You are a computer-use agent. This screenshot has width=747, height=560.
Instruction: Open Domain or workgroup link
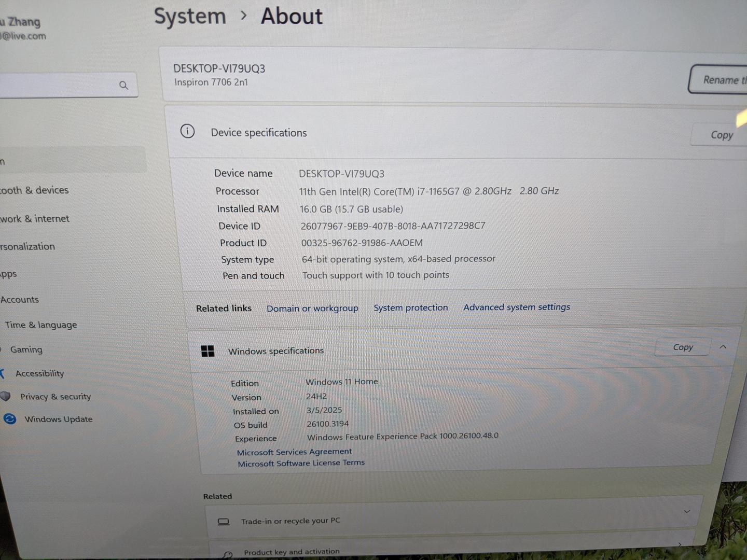pos(312,308)
